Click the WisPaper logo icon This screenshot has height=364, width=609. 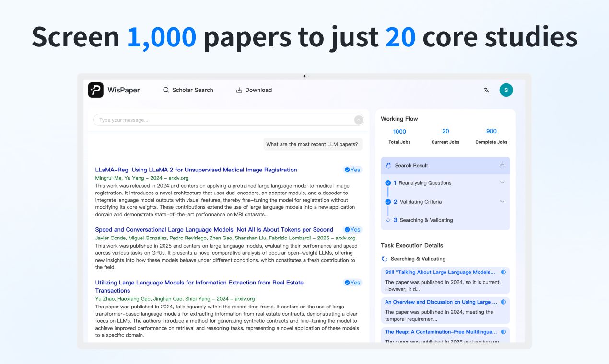coord(96,90)
